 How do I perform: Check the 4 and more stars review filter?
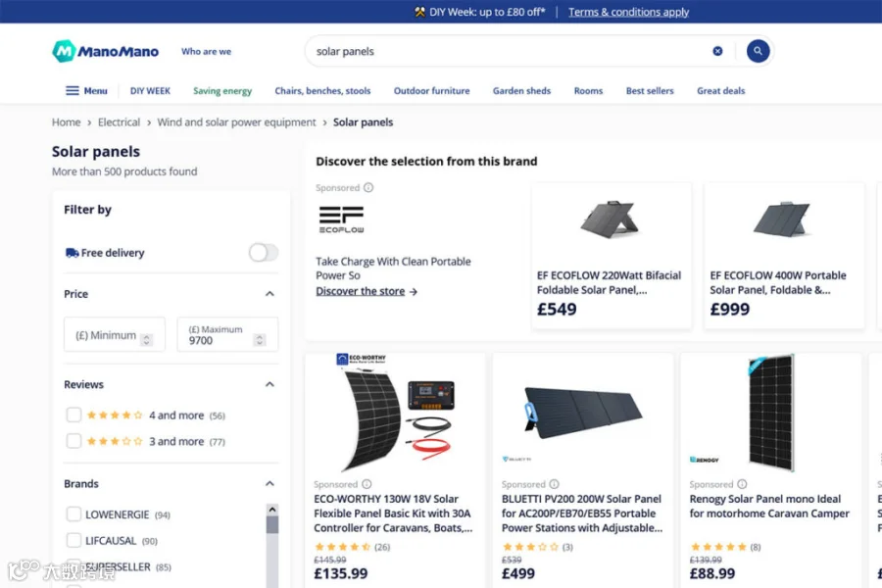click(x=73, y=416)
